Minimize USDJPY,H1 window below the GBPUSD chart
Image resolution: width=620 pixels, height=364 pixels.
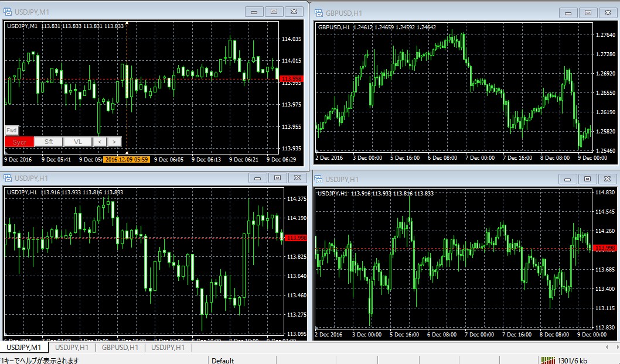568,179
